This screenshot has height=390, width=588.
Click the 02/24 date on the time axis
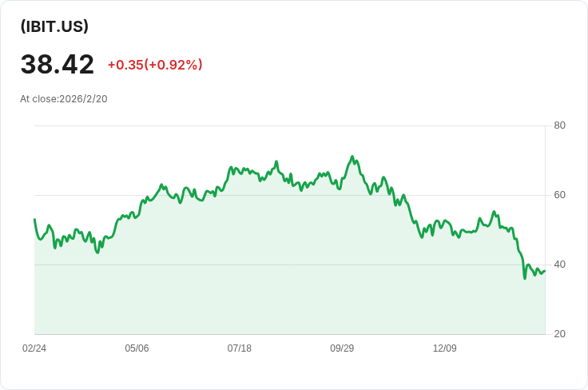point(34,348)
